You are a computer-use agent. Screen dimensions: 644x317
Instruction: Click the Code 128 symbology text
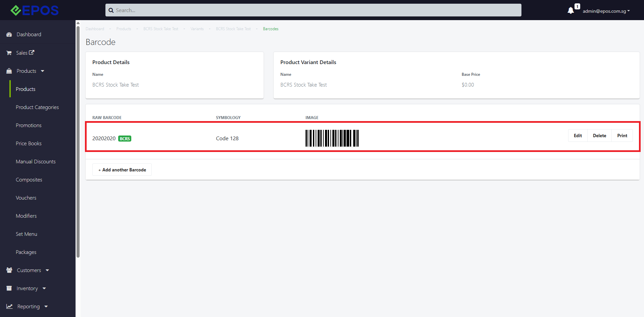(x=227, y=139)
